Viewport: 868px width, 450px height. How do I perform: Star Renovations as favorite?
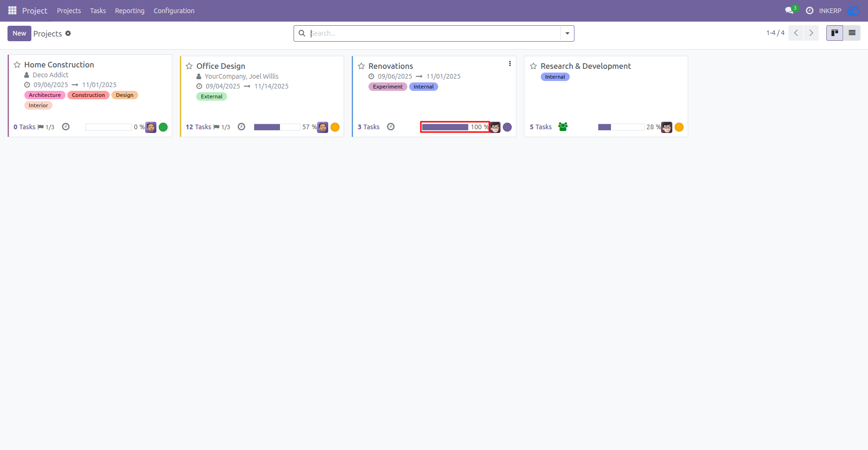[x=361, y=66]
